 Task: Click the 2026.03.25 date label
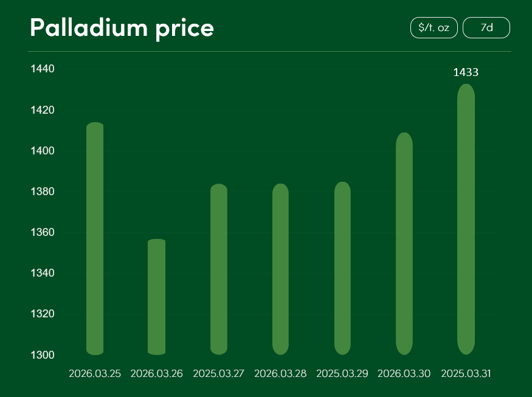click(95, 373)
